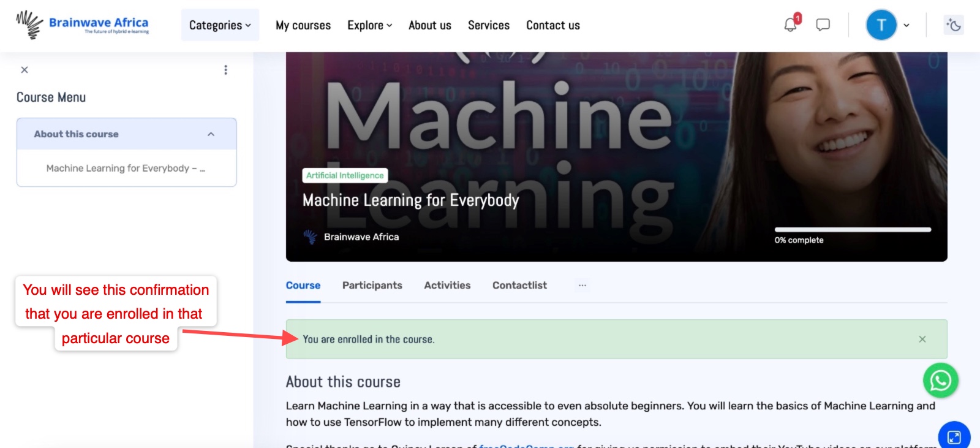Open Machine Learning for Everybody sidebar item
Viewport: 980px width, 448px height.
point(126,168)
